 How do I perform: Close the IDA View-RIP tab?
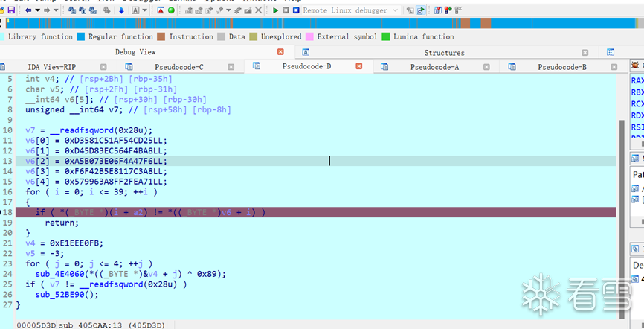pyautogui.click(x=103, y=67)
